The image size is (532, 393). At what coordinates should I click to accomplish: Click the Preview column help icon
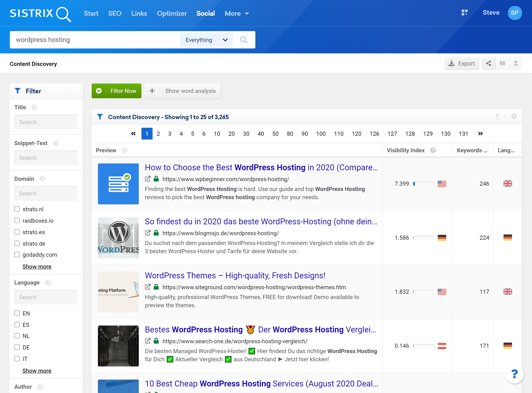(x=125, y=150)
